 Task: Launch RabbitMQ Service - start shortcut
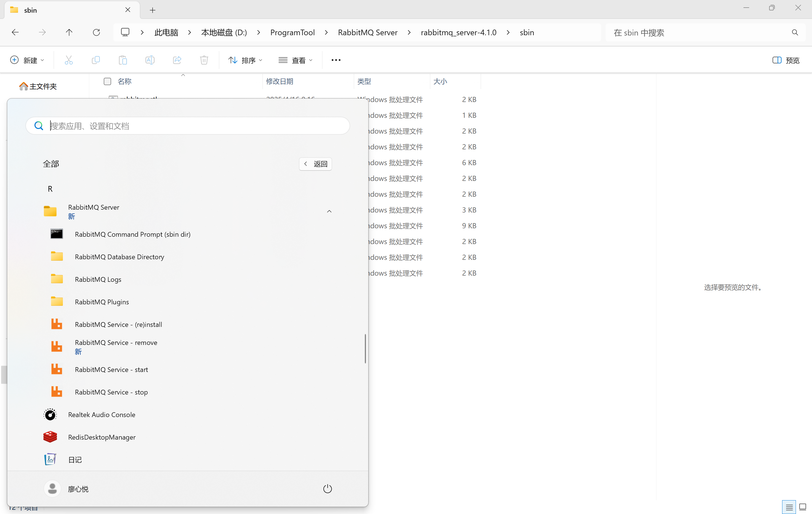111,369
